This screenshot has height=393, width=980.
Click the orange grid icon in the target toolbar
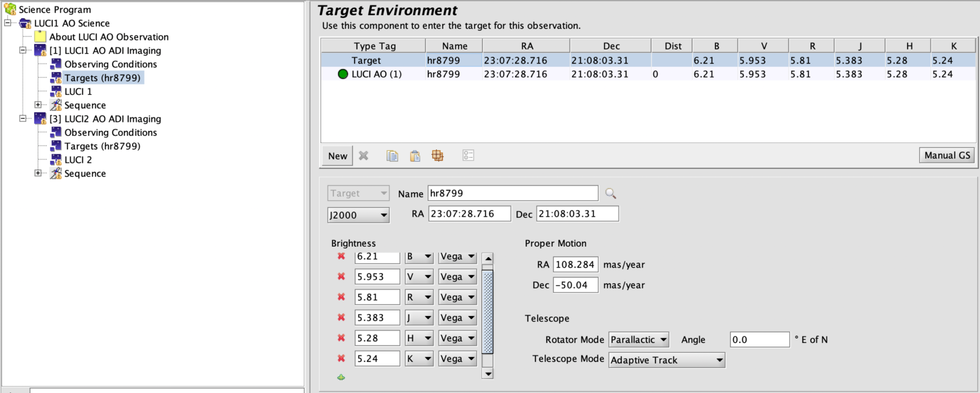point(437,155)
